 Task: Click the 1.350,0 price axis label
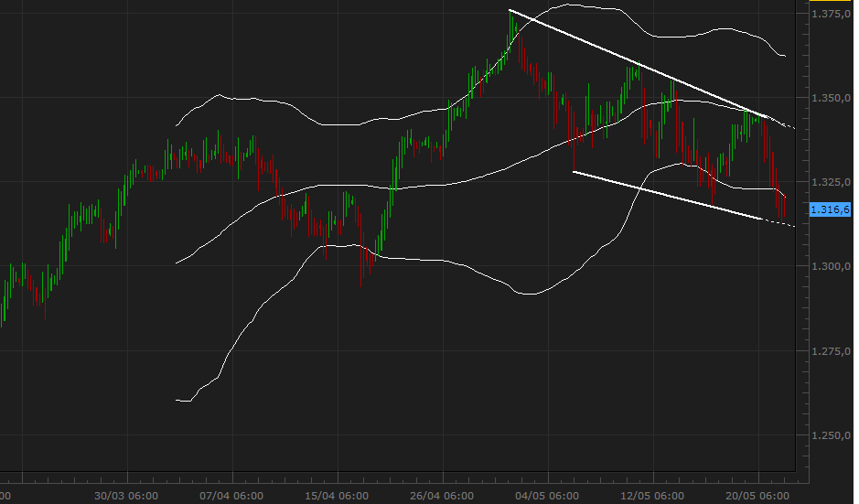pos(831,98)
